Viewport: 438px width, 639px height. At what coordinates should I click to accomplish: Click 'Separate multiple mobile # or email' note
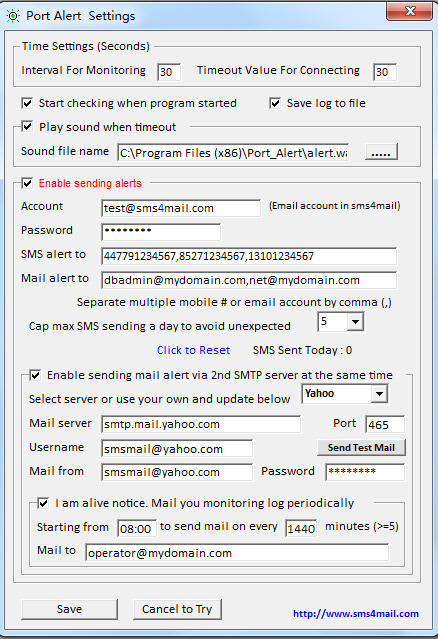point(234,302)
